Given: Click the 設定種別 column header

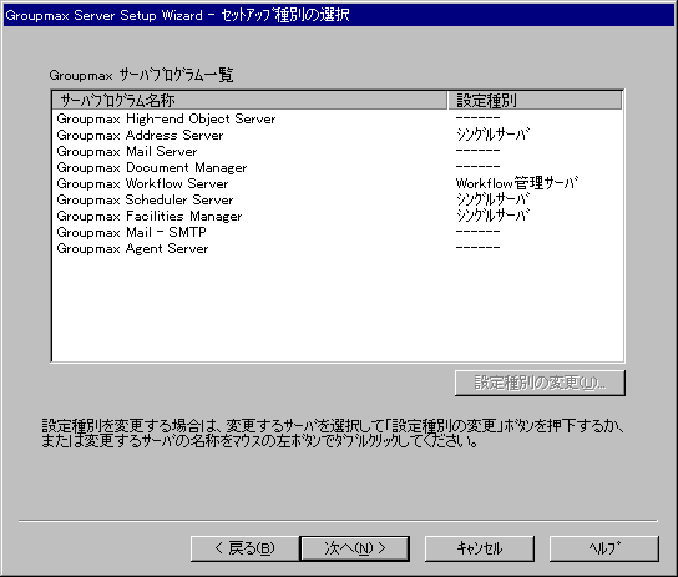Looking at the screenshot, I should click(535, 100).
